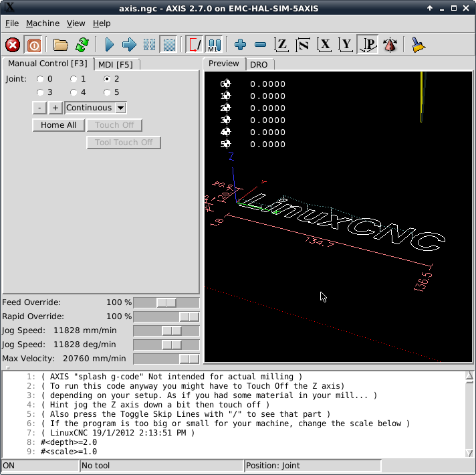Screen dimensions: 476x475
Task: Click the X window menu icon
Action: (x=10, y=7)
